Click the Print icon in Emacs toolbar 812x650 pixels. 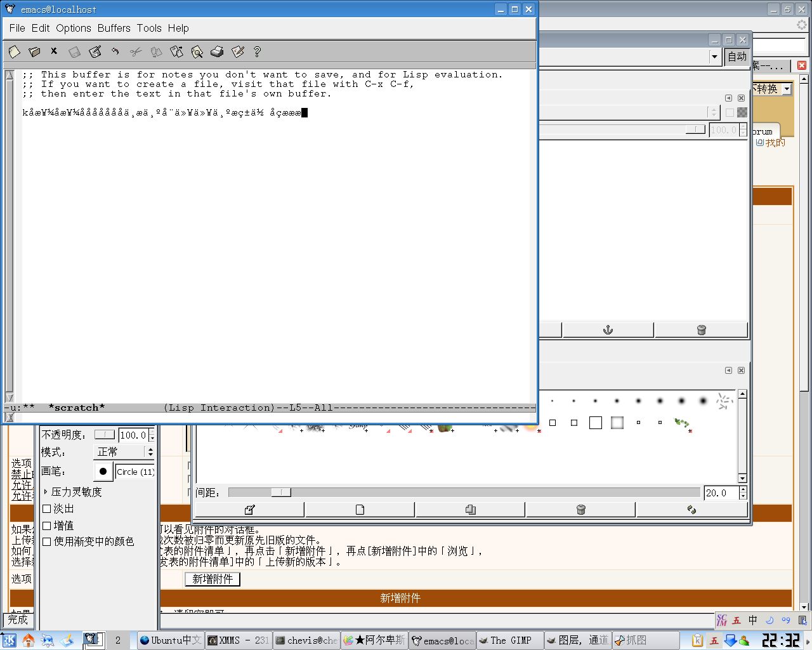[x=217, y=51]
